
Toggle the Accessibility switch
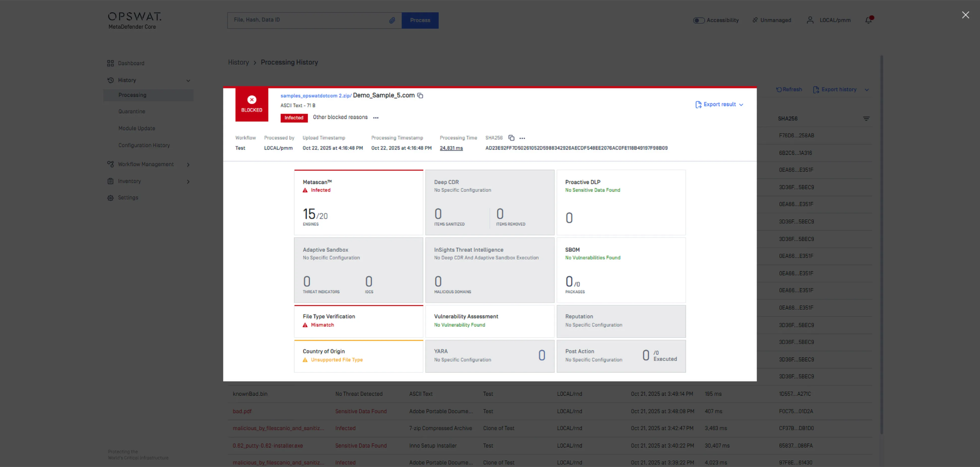tap(698, 20)
